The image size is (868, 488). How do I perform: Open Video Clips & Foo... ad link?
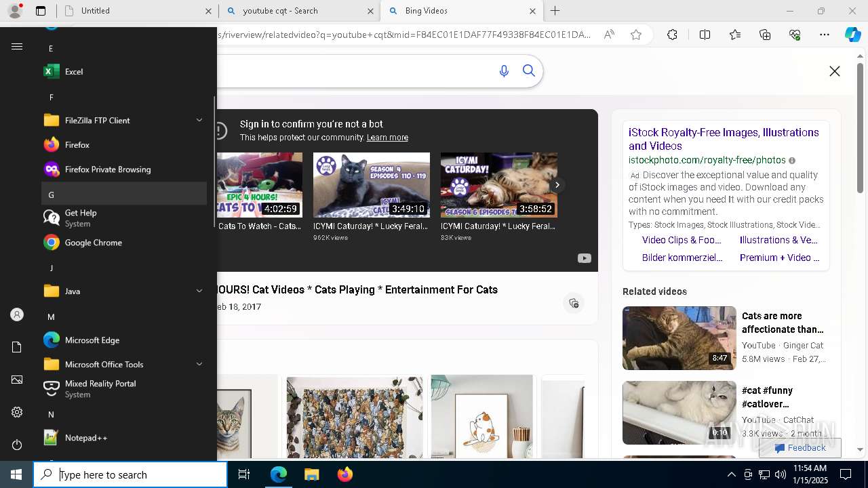click(682, 240)
